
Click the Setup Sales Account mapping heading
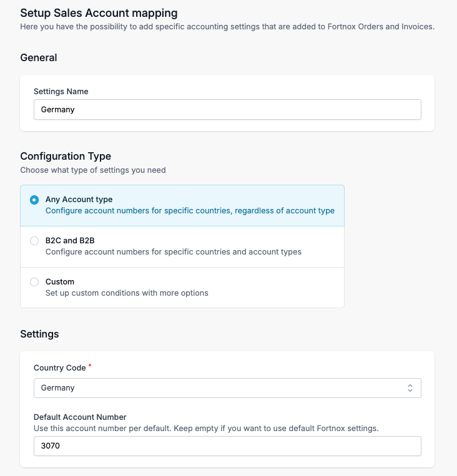(x=99, y=12)
